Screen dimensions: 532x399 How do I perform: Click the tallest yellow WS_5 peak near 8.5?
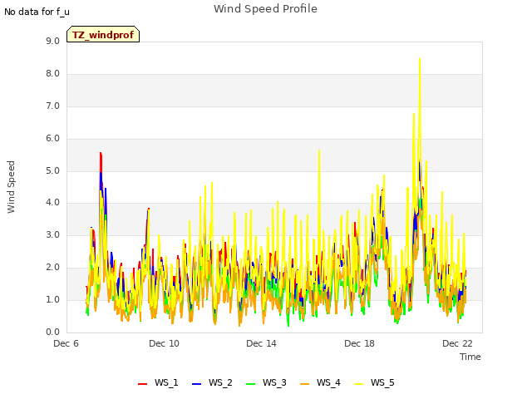[420, 60]
